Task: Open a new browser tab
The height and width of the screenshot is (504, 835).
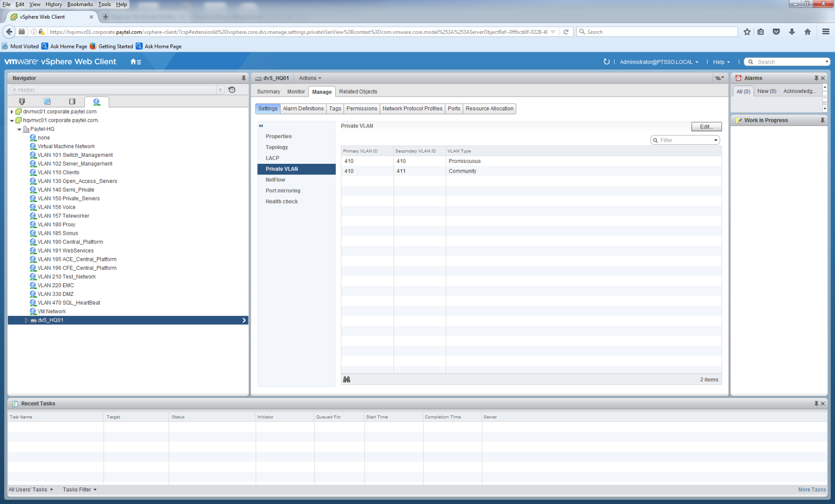Action: [106, 17]
